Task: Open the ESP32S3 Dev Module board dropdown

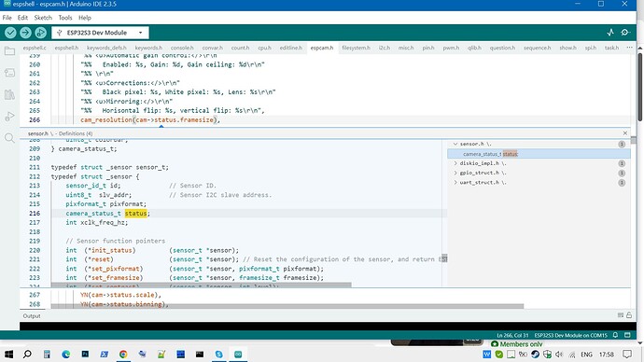Action: tap(100, 33)
